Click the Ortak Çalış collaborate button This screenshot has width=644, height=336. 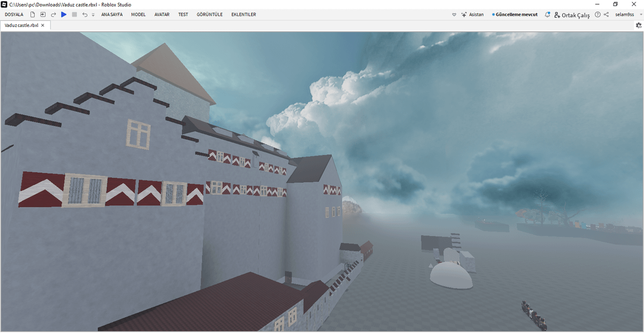pyautogui.click(x=572, y=15)
